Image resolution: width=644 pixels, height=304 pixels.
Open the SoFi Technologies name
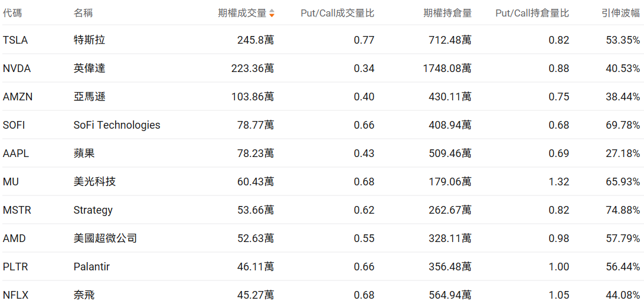click(x=117, y=125)
